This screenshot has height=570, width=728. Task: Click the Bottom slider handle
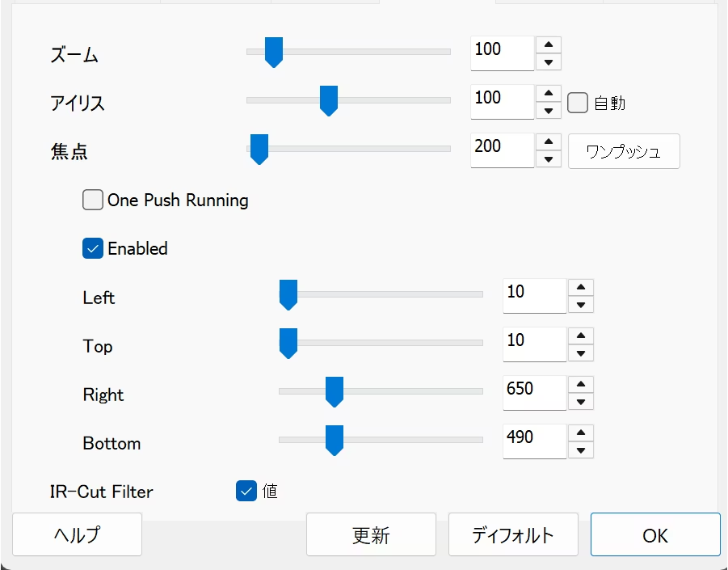click(x=334, y=441)
